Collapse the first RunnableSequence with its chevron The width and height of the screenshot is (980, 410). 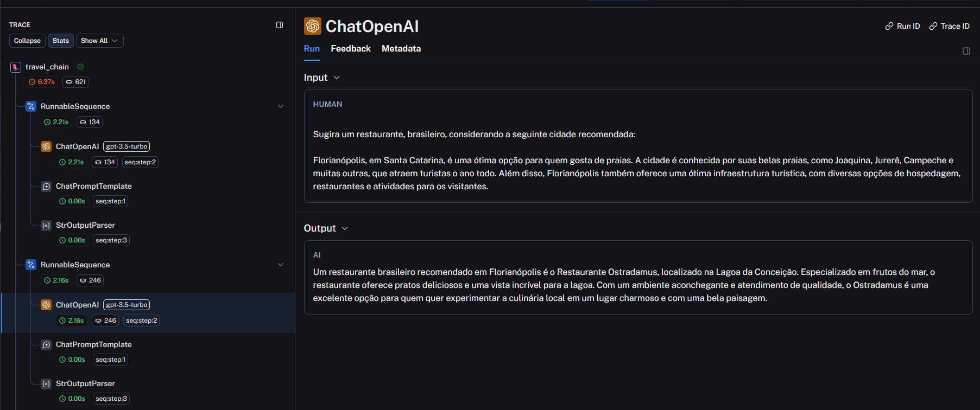click(x=281, y=106)
